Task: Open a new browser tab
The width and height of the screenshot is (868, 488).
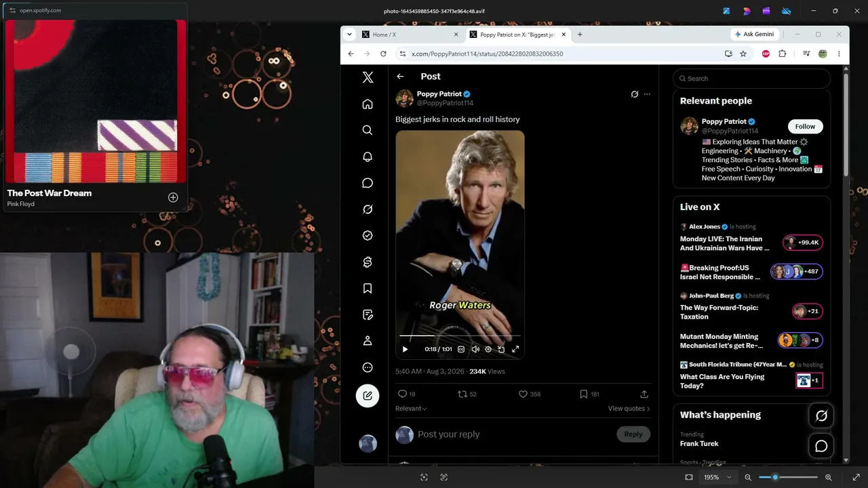Action: 580,35
